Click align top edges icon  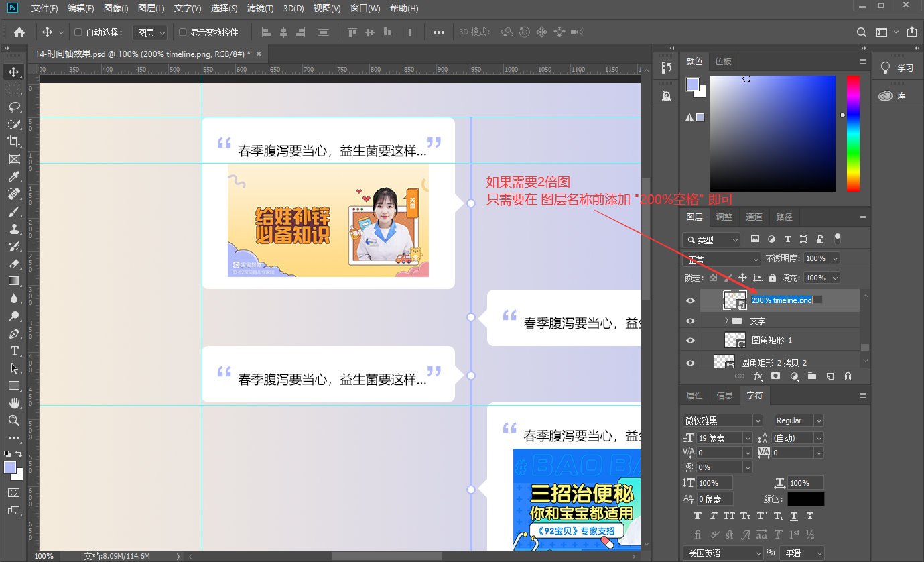tap(352, 32)
